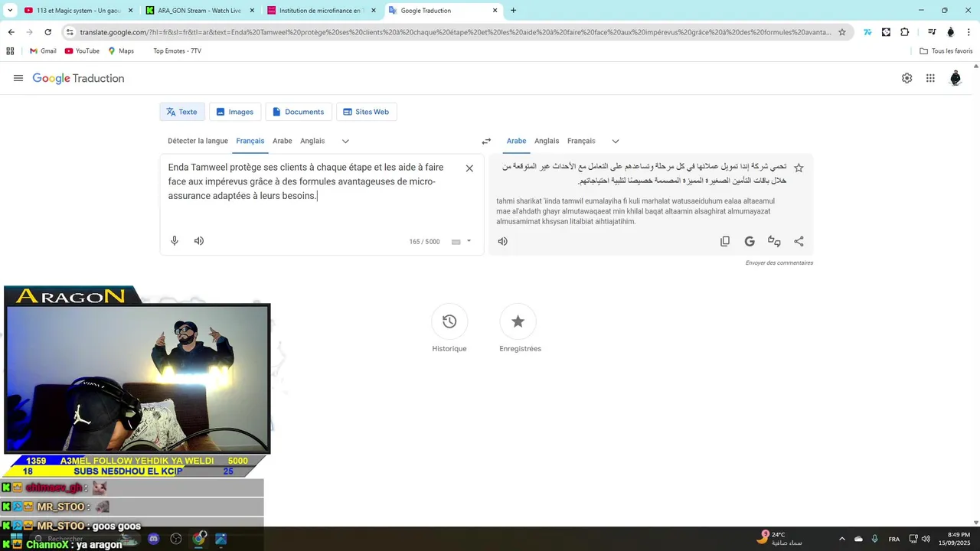This screenshot has height=551, width=980.
Task: Open Google Translate settings gear
Action: [x=906, y=78]
